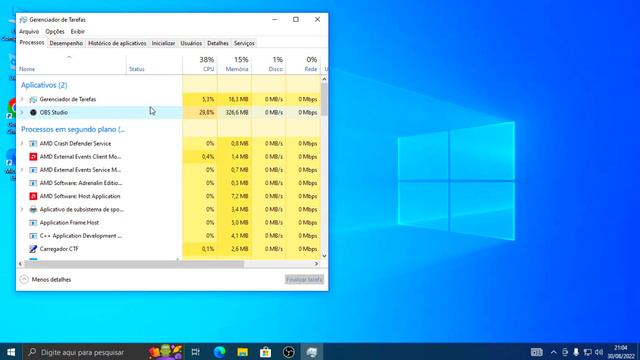The width and height of the screenshot is (640, 360).
Task: Click OBS Studio CPU value 29,8%
Action: tap(207, 112)
